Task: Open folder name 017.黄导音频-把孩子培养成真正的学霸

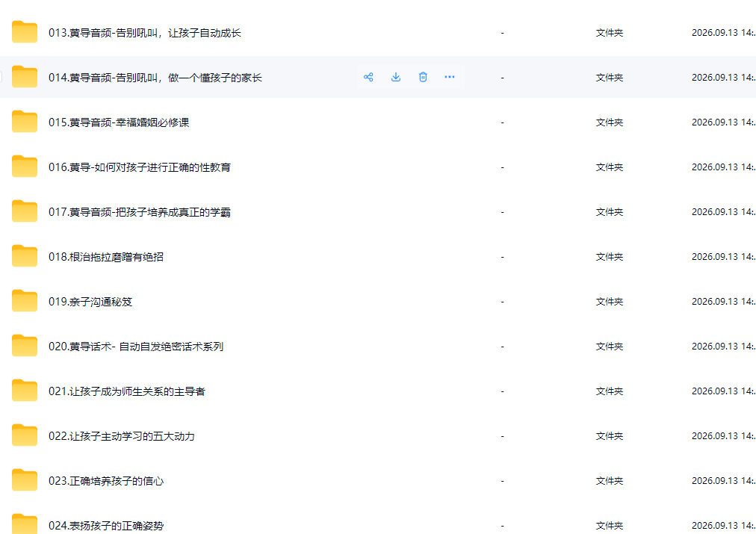Action: [140, 212]
